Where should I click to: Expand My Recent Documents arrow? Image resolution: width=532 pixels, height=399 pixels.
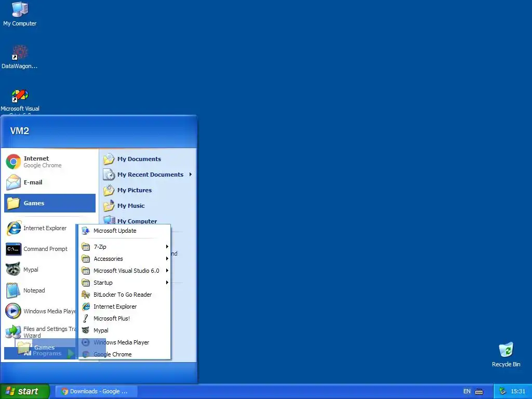coord(190,175)
